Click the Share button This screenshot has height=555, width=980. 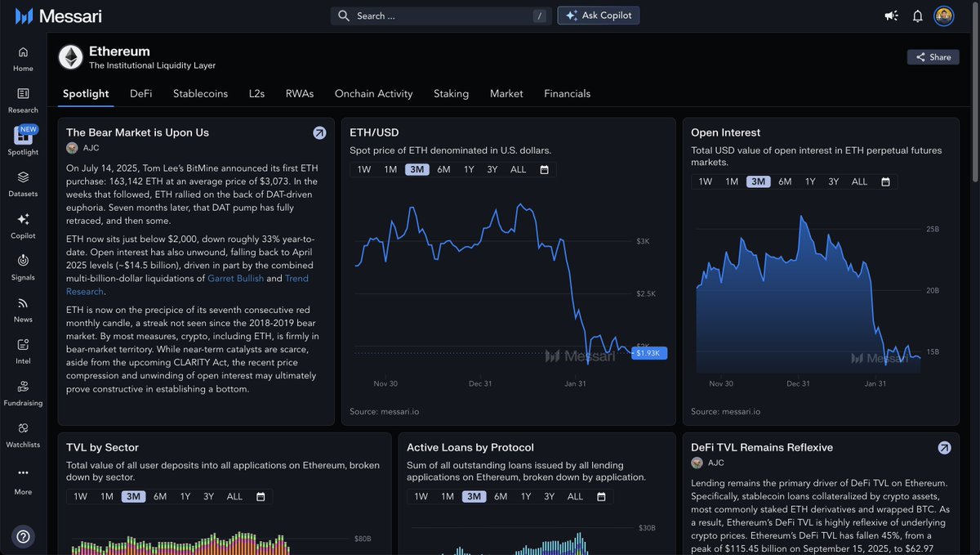coord(933,57)
